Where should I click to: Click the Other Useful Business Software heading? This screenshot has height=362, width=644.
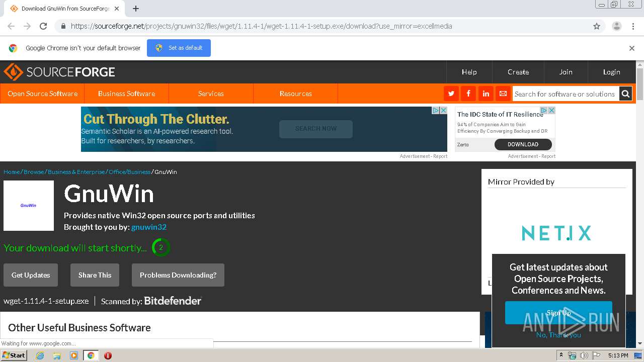pyautogui.click(x=79, y=328)
